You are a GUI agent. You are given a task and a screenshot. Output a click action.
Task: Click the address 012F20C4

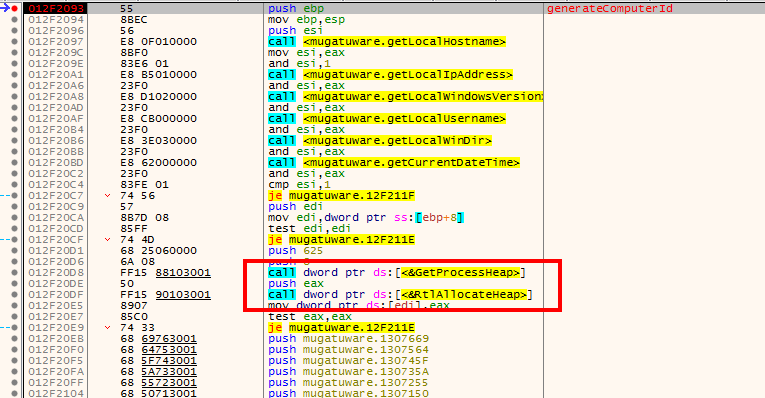pyautogui.click(x=56, y=184)
